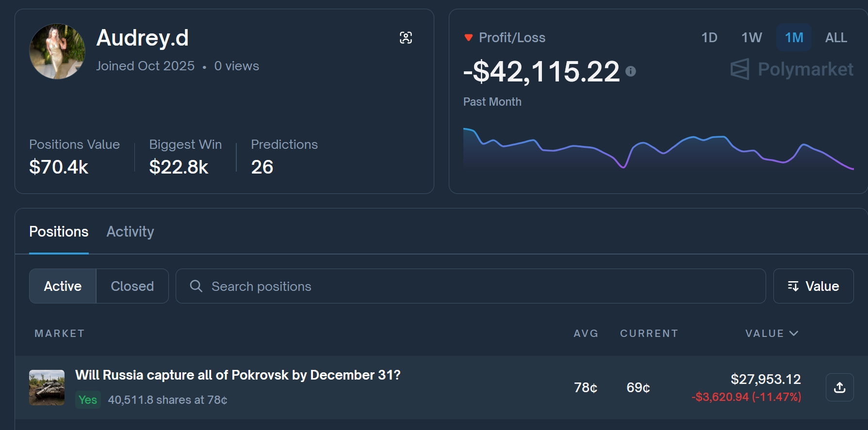Click the Past Month label
The height and width of the screenshot is (430, 868).
492,102
